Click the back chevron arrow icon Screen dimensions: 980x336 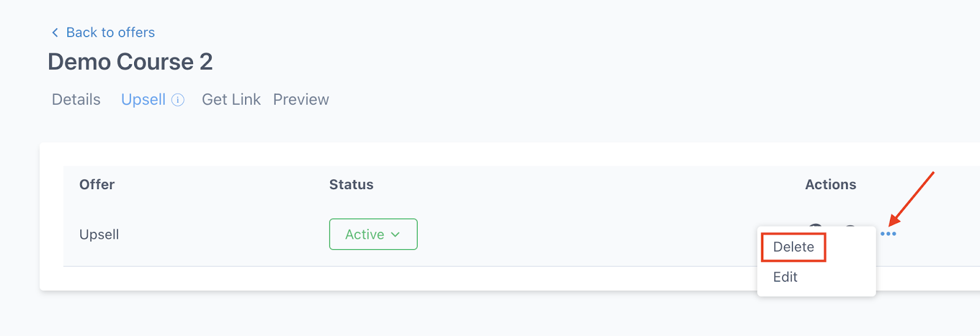55,32
